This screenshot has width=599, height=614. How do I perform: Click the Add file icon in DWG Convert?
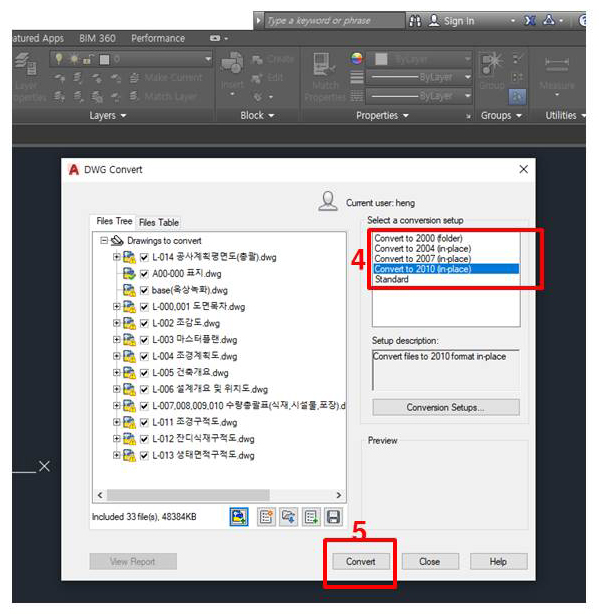tap(238, 517)
